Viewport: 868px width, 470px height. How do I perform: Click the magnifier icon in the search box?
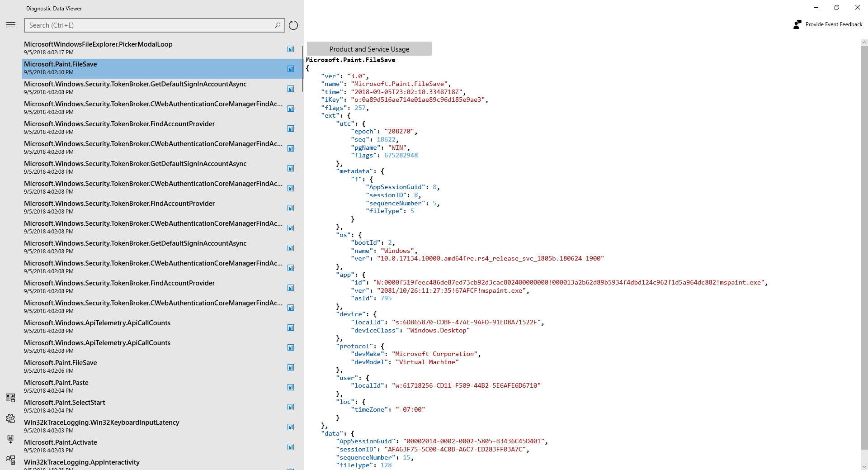[x=278, y=25]
